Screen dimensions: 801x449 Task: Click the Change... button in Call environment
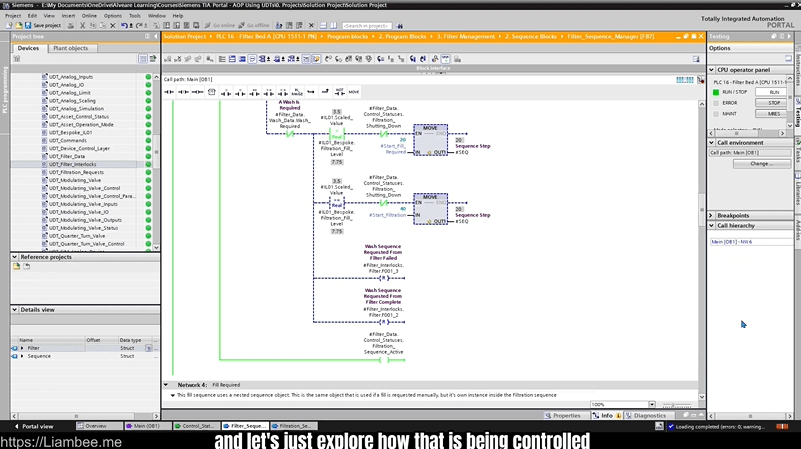tap(761, 163)
